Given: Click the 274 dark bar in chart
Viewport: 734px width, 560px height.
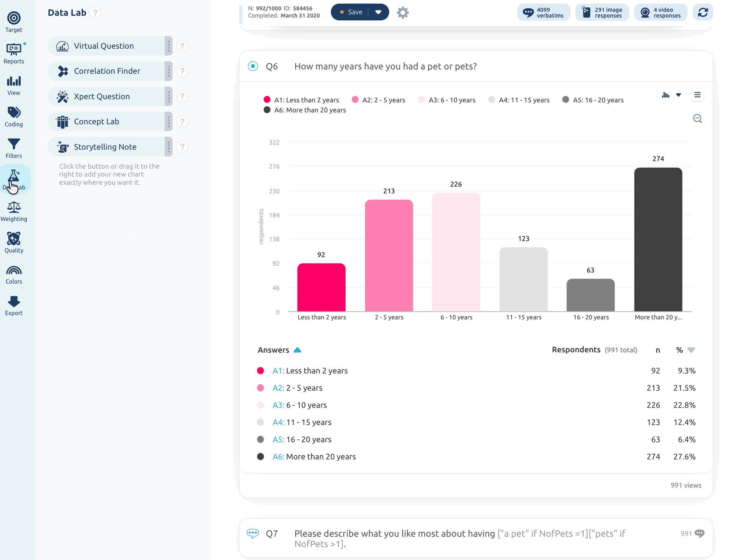Looking at the screenshot, I should 658,240.
